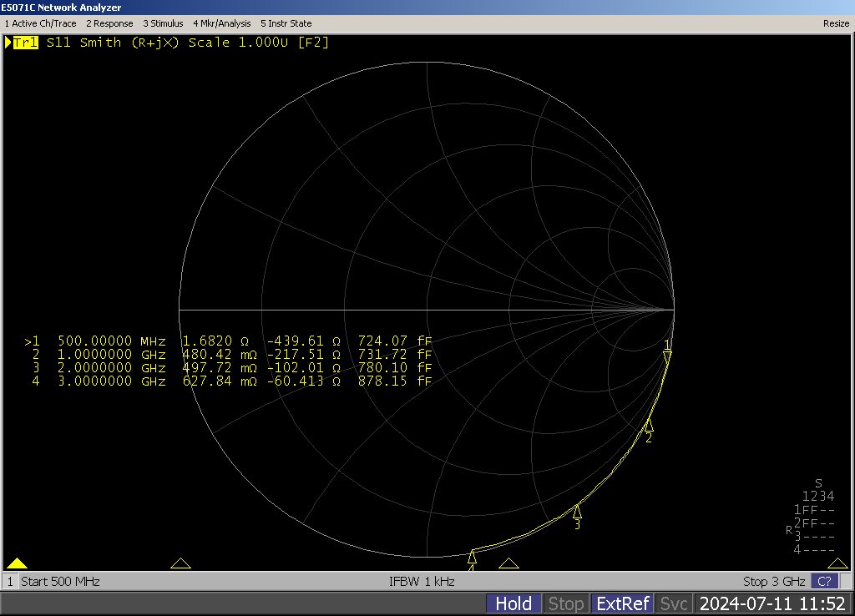Click the greyed Stop status button
This screenshot has height=616, width=855.
565,603
